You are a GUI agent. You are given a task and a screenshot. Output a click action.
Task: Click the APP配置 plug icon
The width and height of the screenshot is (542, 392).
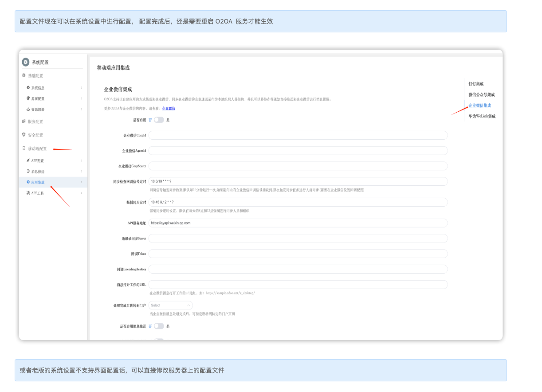(28, 161)
